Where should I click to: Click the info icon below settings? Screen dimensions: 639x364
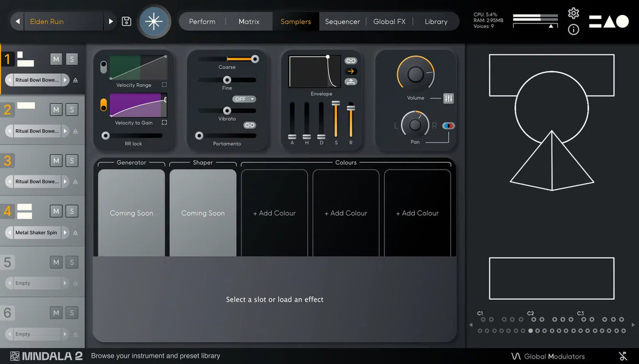574,30
